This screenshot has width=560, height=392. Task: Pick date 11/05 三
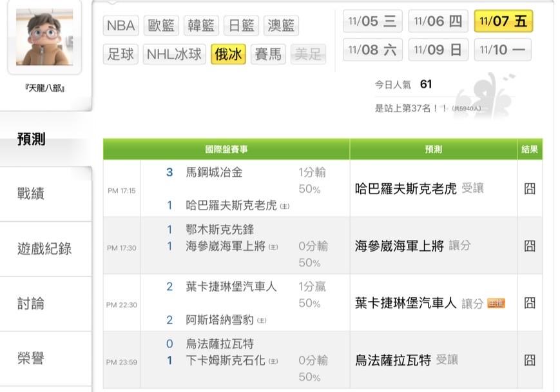tap(372, 21)
